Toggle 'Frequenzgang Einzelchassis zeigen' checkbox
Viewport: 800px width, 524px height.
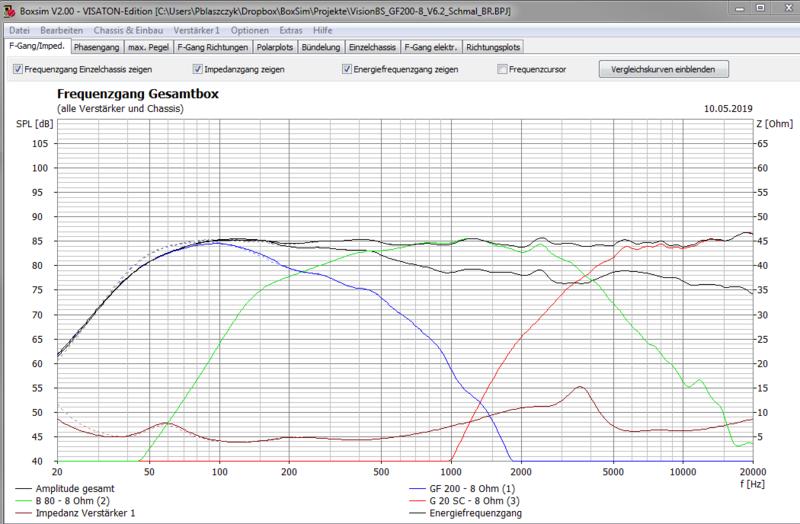[19, 70]
